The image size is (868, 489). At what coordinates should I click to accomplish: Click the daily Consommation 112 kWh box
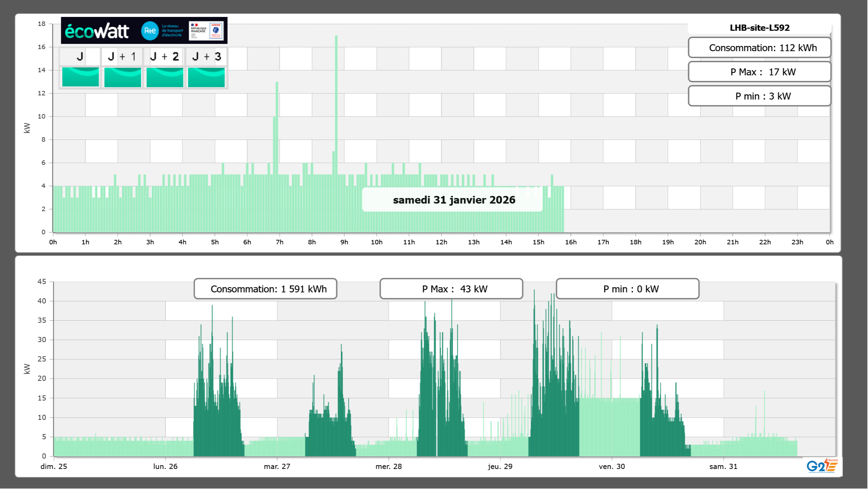pyautogui.click(x=759, y=48)
